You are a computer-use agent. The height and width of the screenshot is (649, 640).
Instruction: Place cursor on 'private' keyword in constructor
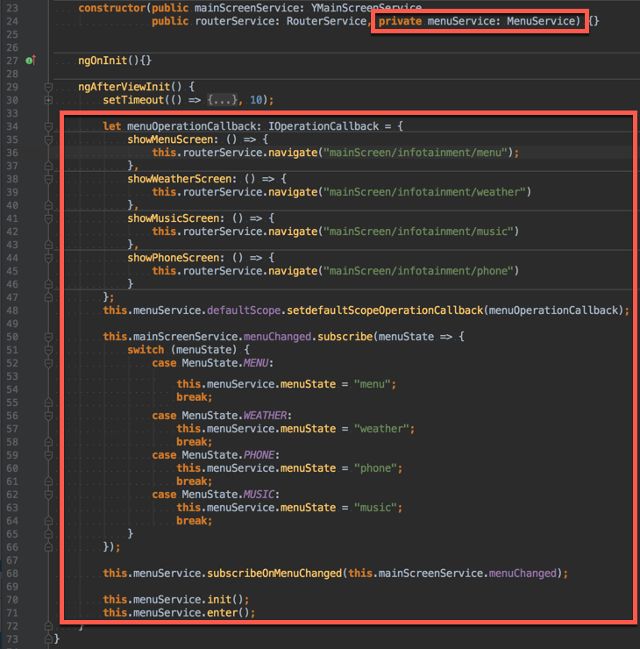pyautogui.click(x=400, y=21)
